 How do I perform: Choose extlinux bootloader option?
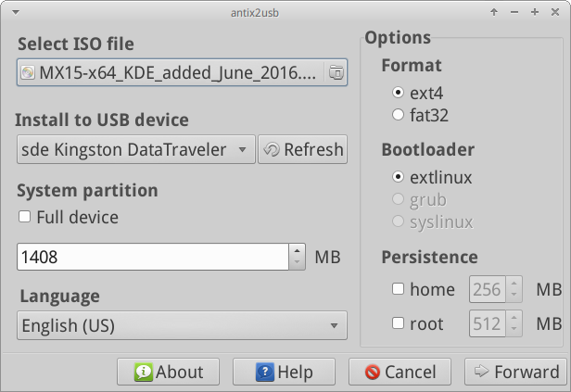click(398, 177)
